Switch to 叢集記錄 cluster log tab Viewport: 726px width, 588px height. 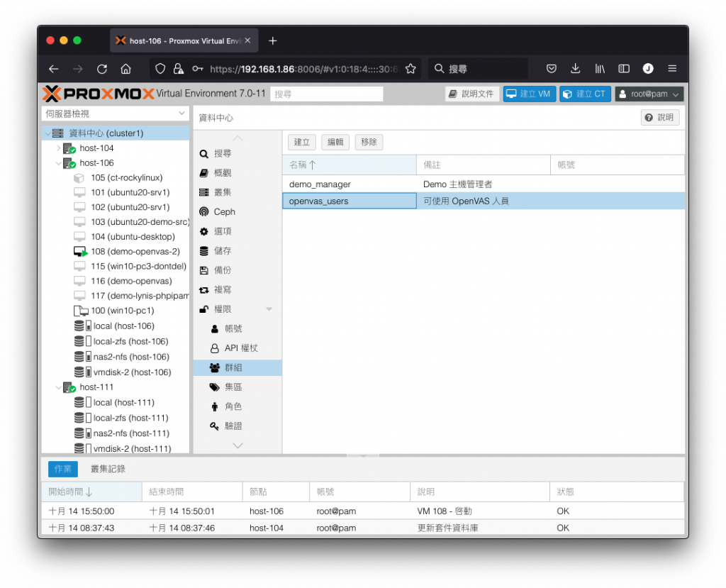(x=108, y=469)
